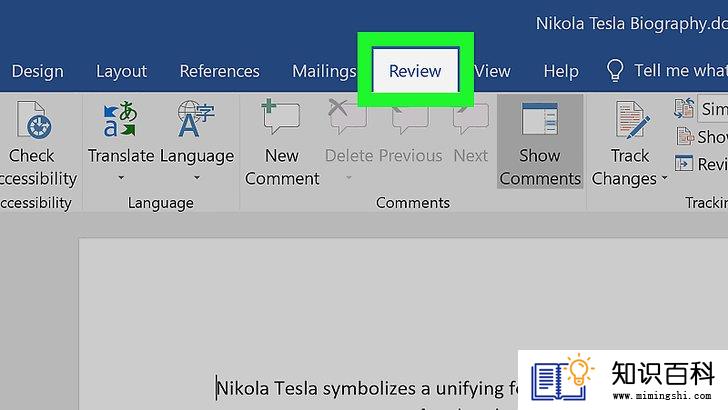Expand the Language dropdown arrow
The image size is (728, 410).
[197, 178]
